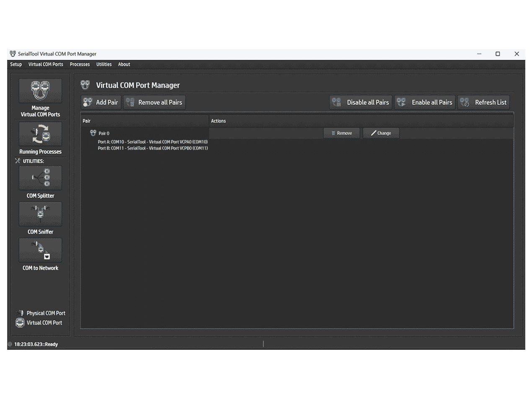This screenshot has height=398, width=532.
Task: Select Port B COM11 entry
Action: point(153,148)
